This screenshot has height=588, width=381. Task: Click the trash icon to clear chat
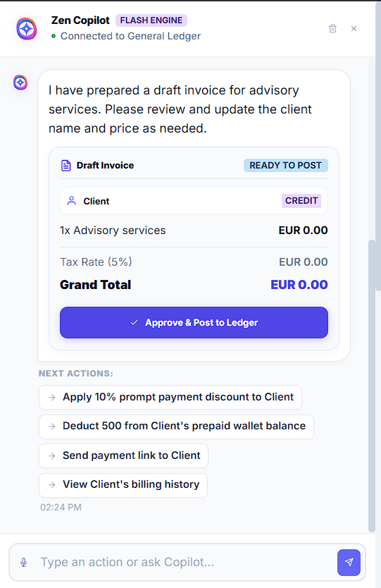click(332, 28)
